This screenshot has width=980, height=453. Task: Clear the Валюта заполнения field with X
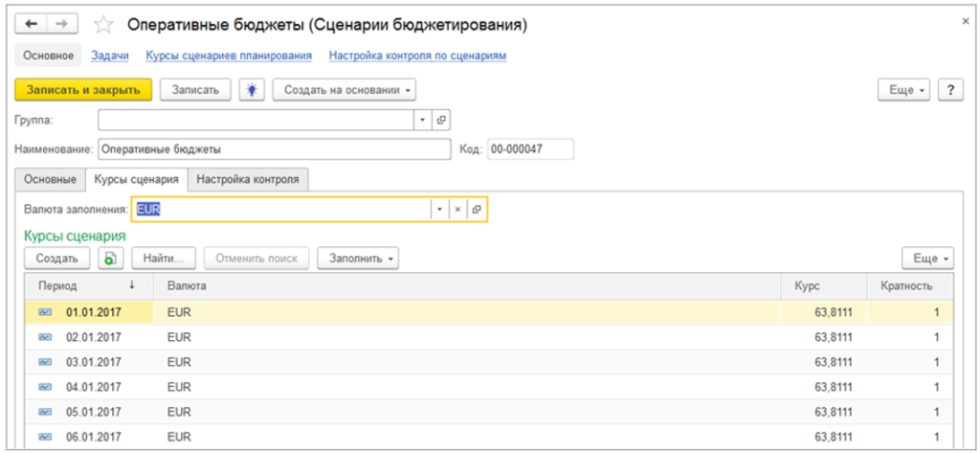click(x=457, y=209)
